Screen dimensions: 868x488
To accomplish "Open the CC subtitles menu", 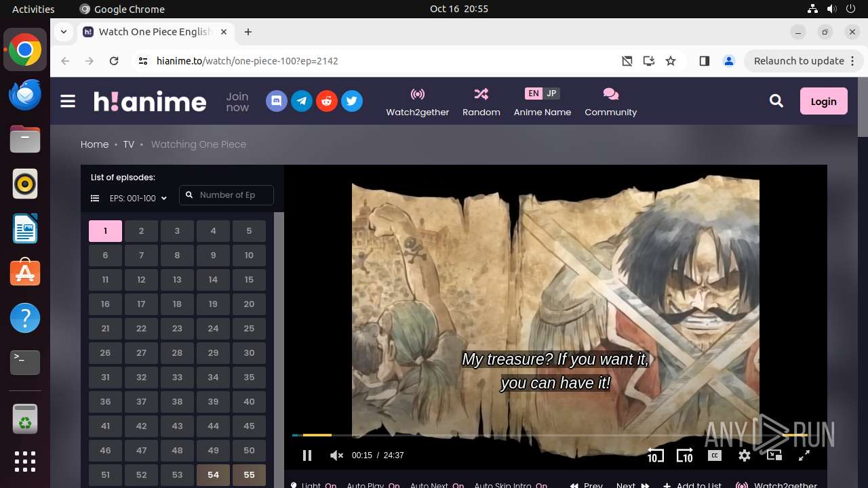I will tap(715, 455).
